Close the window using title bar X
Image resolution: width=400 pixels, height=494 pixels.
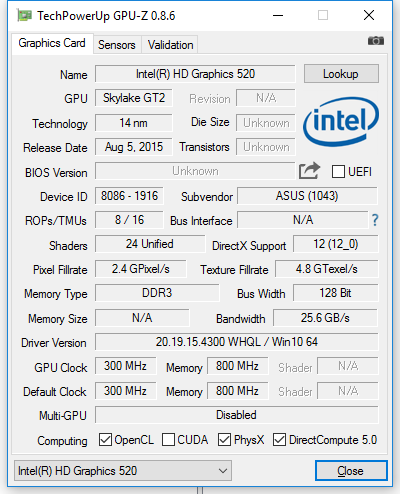[x=369, y=15]
